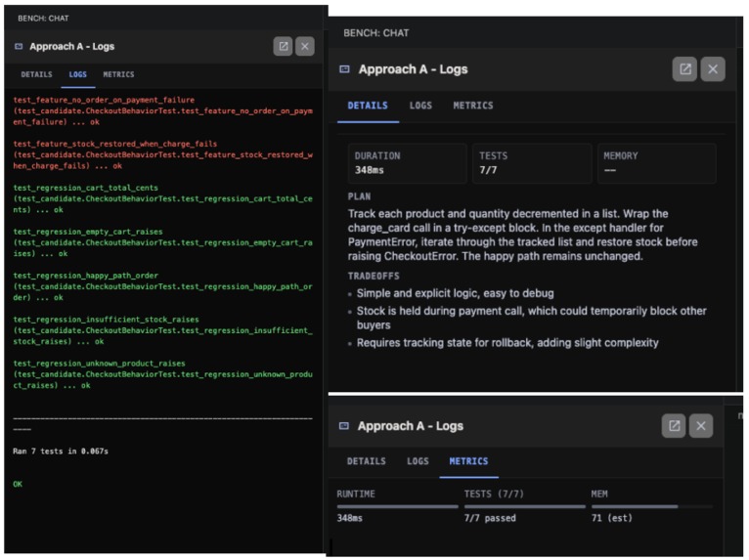The width and height of the screenshot is (749, 560).
Task: Select the active Details tab above Duration card
Action: tap(368, 106)
